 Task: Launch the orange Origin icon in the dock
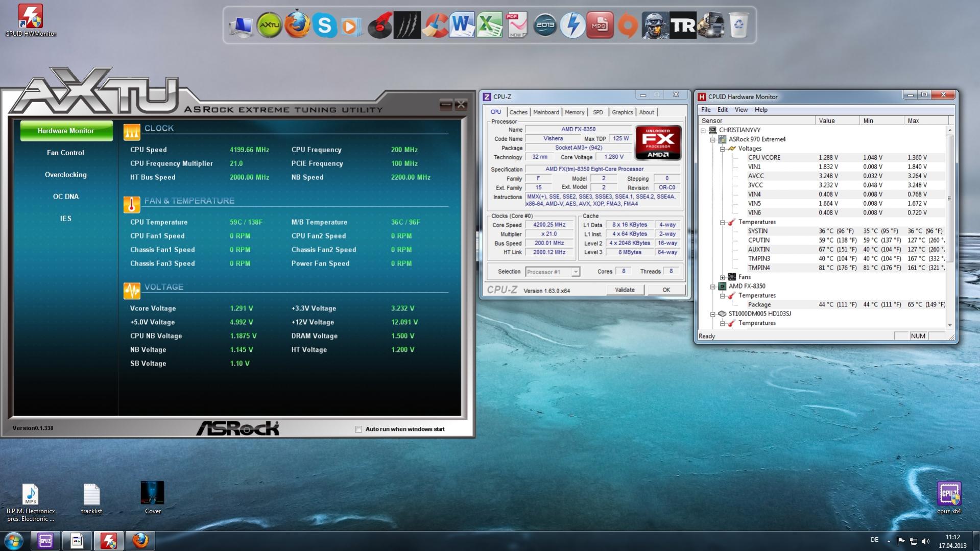click(628, 25)
